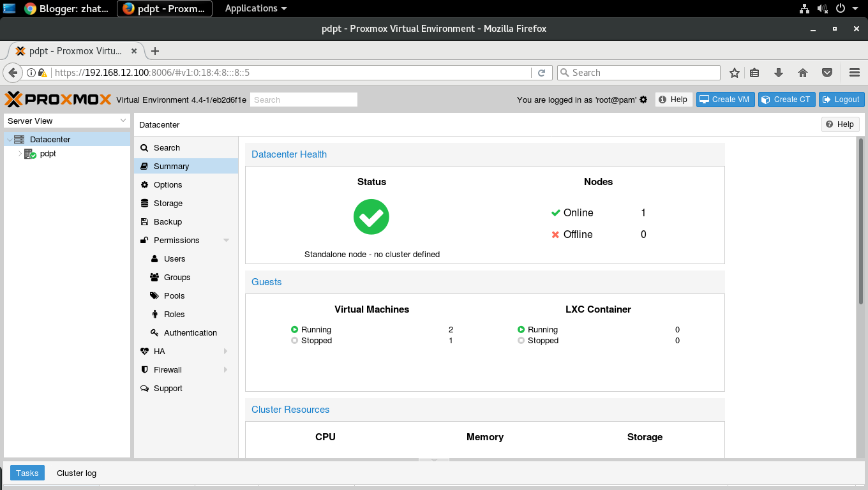
Task: Reload the page with the refresh icon
Action: (x=541, y=73)
